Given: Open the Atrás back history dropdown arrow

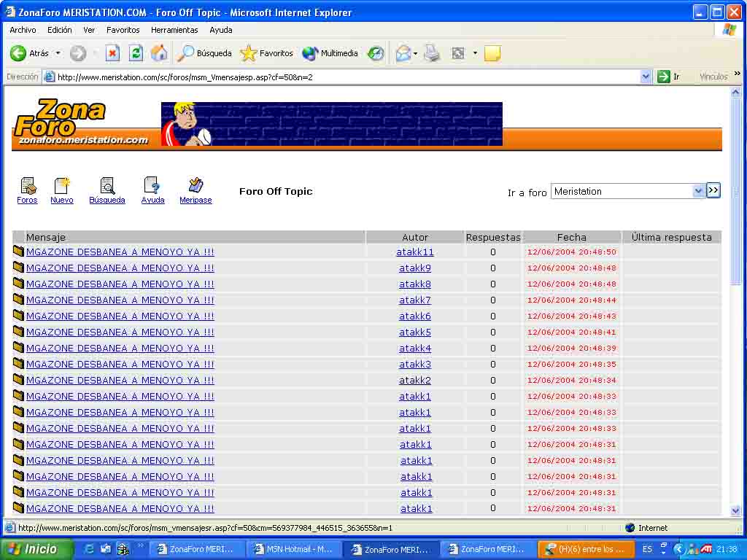Looking at the screenshot, I should [x=58, y=53].
